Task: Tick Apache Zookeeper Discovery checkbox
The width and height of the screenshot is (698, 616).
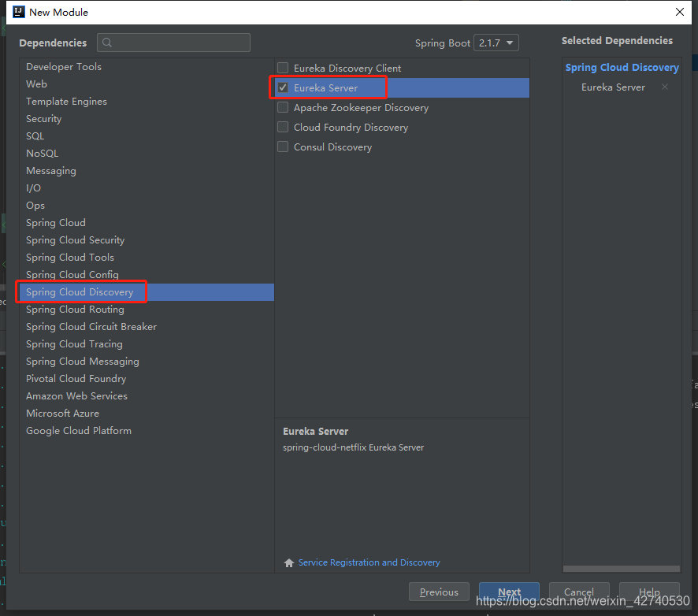Action: 283,107
